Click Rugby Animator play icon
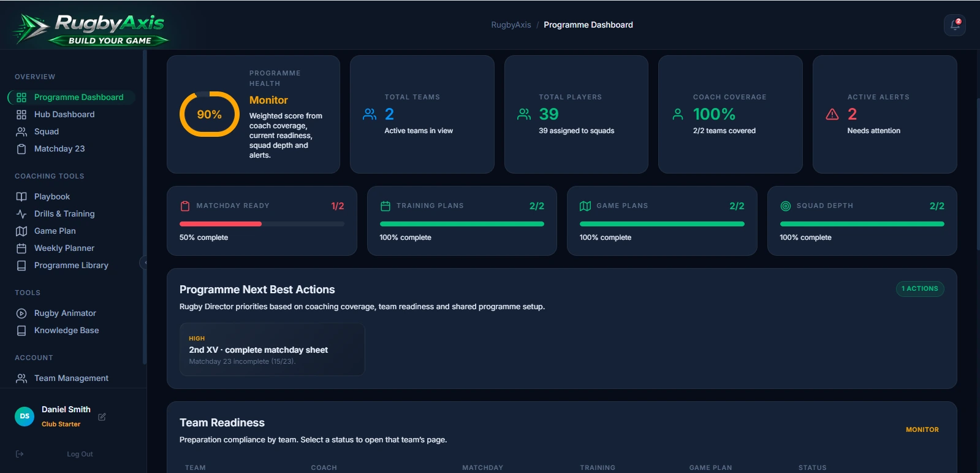 (21, 313)
